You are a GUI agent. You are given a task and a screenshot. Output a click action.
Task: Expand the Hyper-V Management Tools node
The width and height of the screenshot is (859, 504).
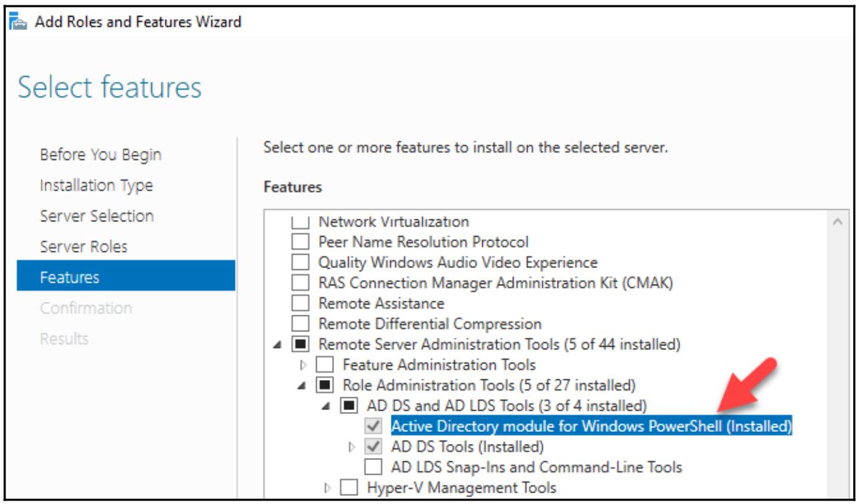(x=327, y=488)
